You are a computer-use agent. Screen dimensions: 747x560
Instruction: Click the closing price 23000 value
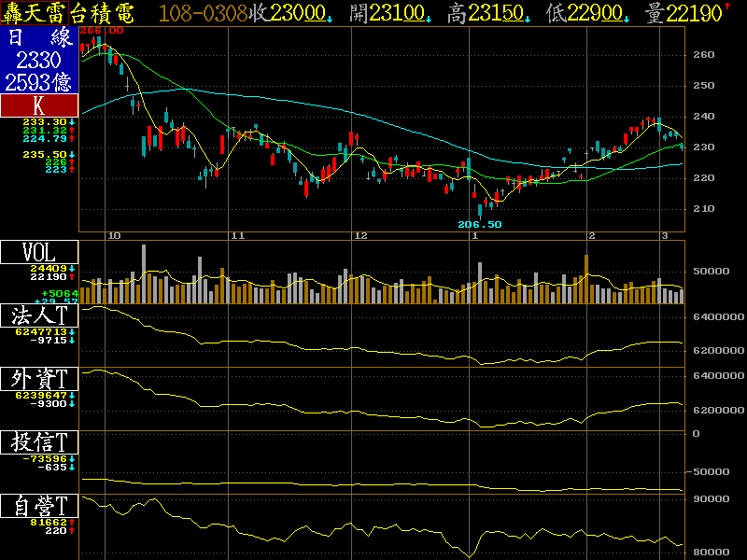pos(297,13)
